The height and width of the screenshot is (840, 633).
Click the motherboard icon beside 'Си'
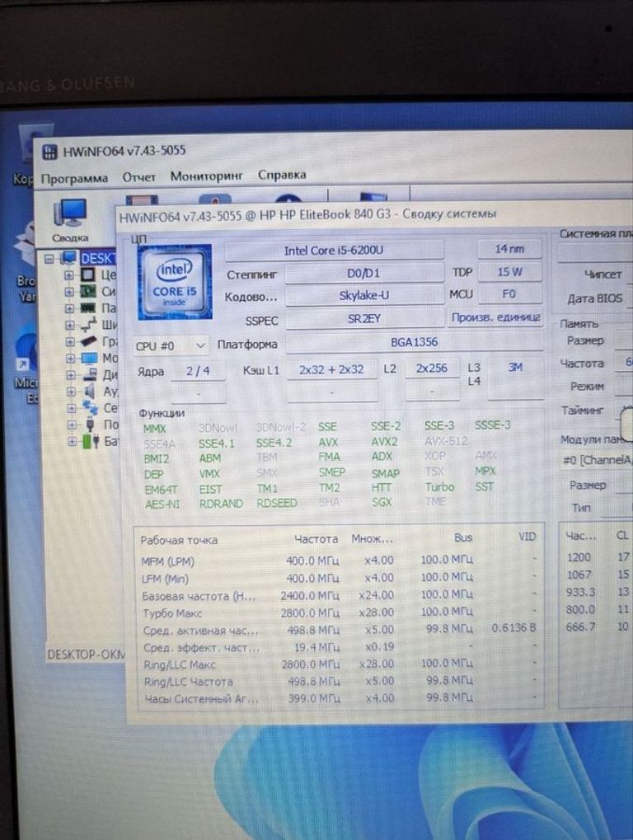coord(88,292)
